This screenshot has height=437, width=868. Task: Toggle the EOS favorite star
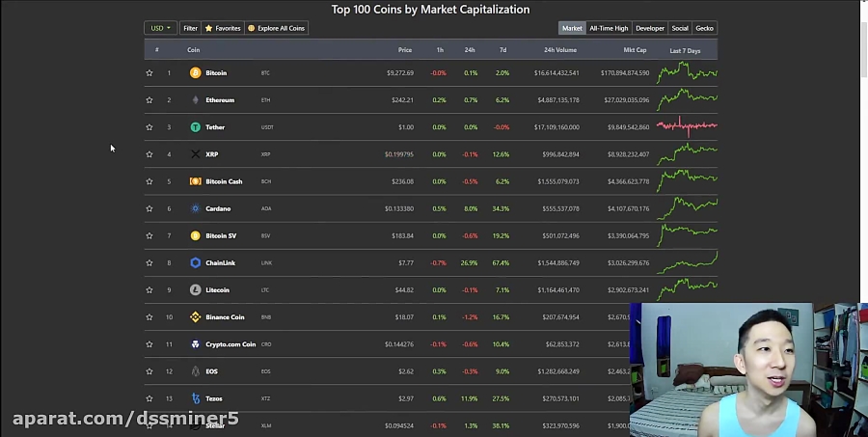click(x=149, y=371)
